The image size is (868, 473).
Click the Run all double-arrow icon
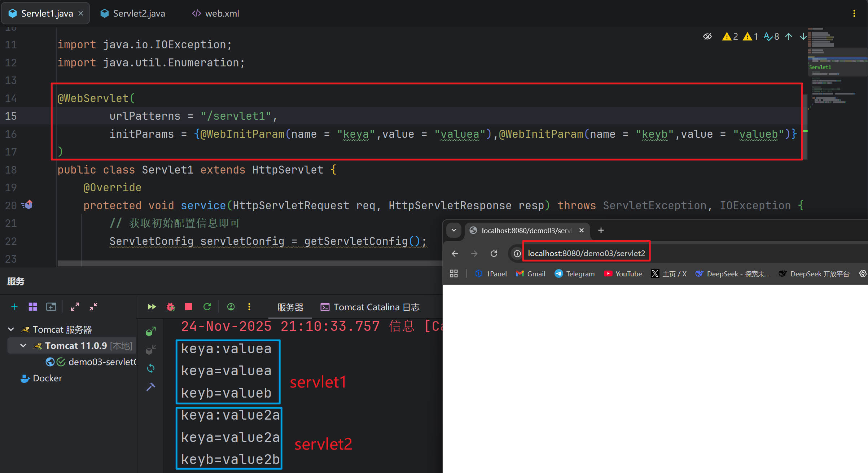(x=152, y=307)
